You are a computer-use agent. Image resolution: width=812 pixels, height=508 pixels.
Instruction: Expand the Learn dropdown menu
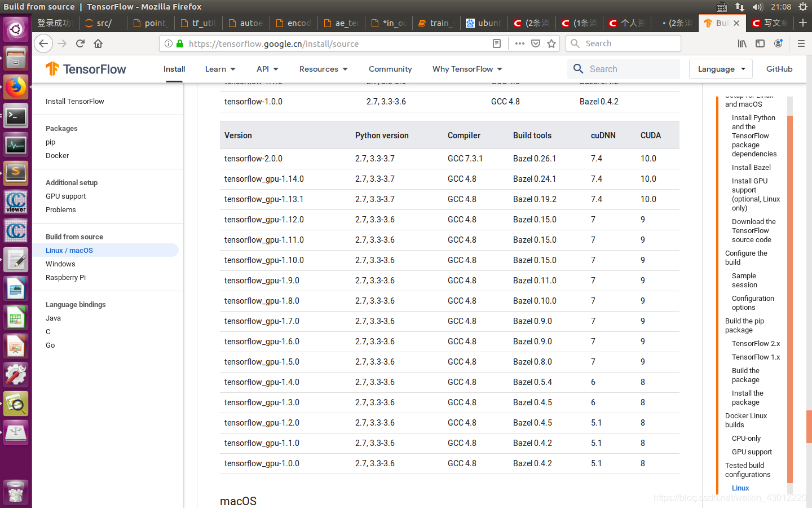coord(220,69)
